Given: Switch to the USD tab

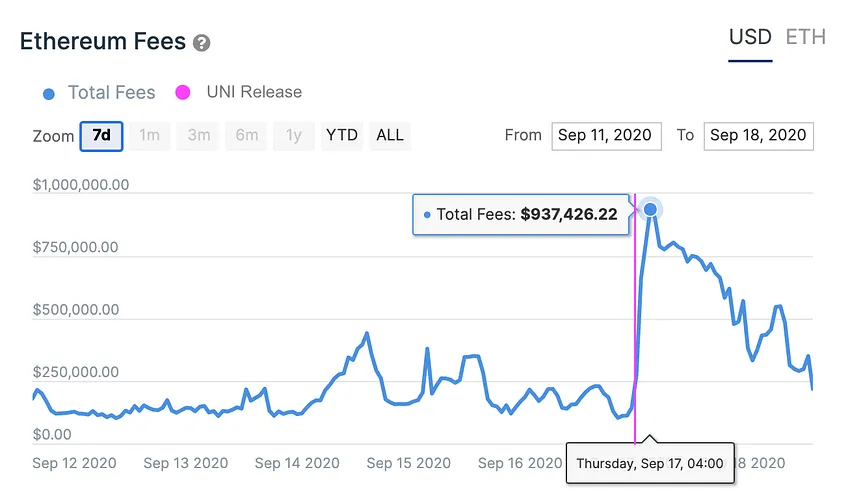Looking at the screenshot, I should [x=750, y=38].
